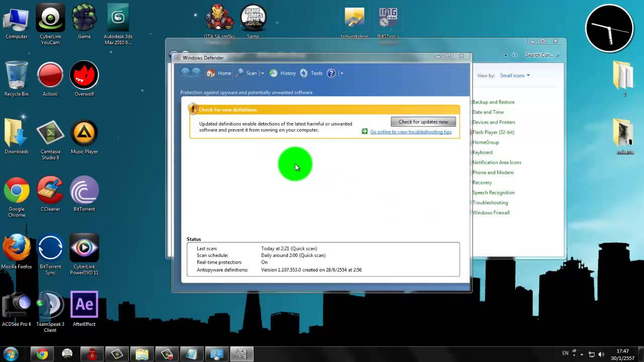
Task: Click the scan schedule Daily around 2:00 text
Action: pos(293,255)
